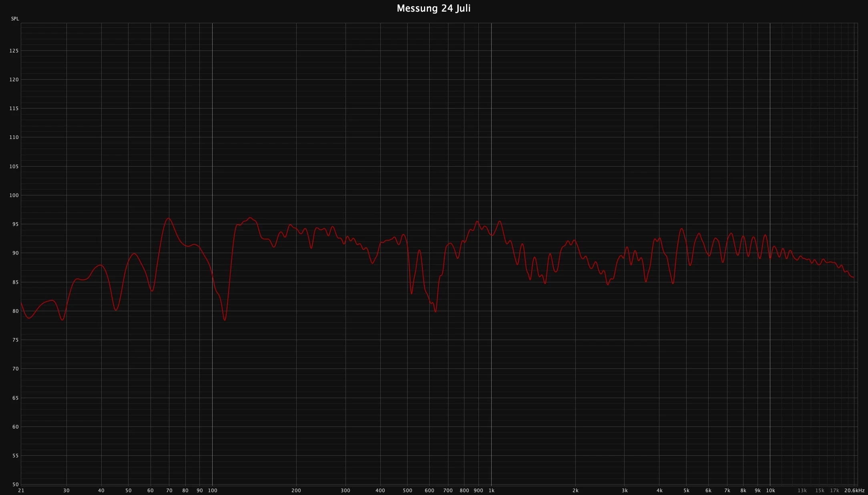The width and height of the screenshot is (868, 495).
Task: Click the 2k frequency label
Action: tap(575, 491)
